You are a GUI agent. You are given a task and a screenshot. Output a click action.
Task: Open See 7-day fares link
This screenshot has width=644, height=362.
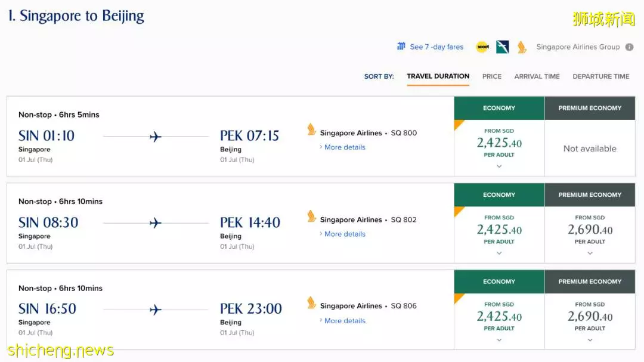coord(436,47)
